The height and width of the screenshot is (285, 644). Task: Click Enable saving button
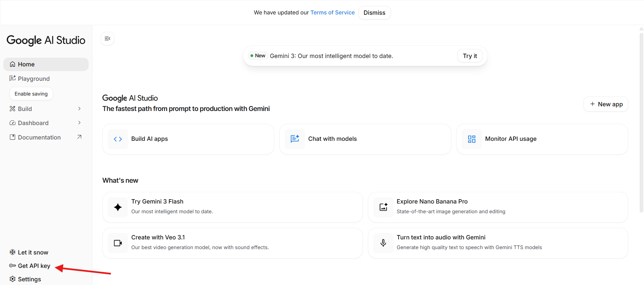click(x=31, y=94)
